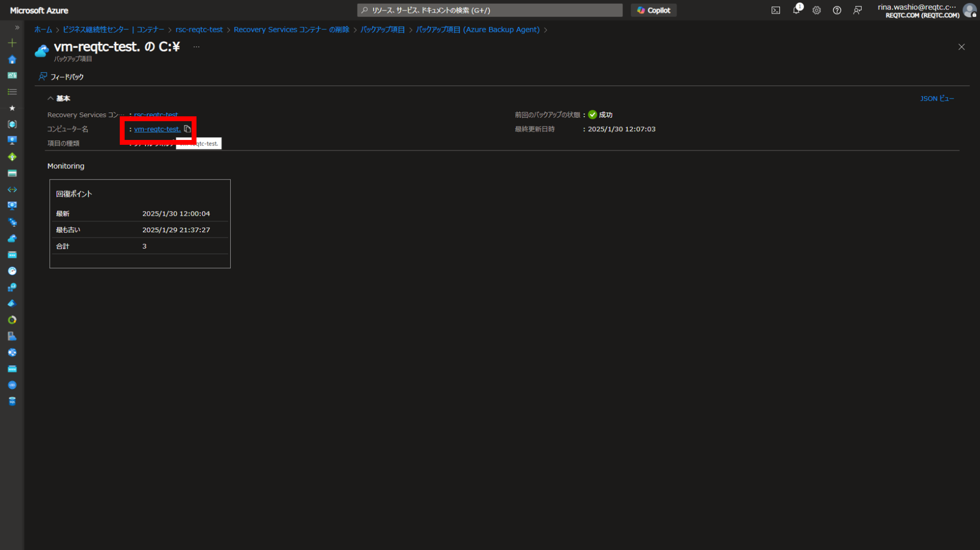Open the vm-reqtc-test. computer name link

157,129
